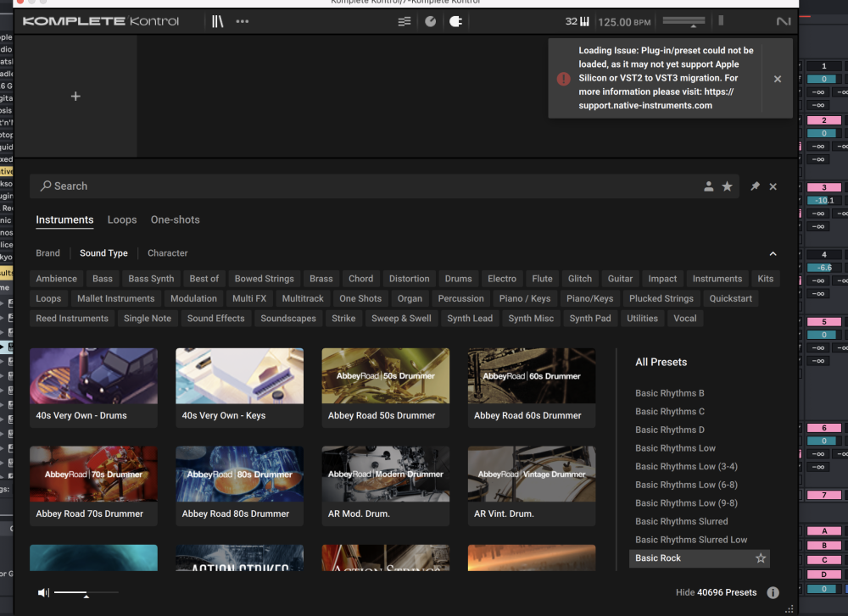
Task: Open 40s Very Own - Keys thumbnail
Action: click(240, 376)
